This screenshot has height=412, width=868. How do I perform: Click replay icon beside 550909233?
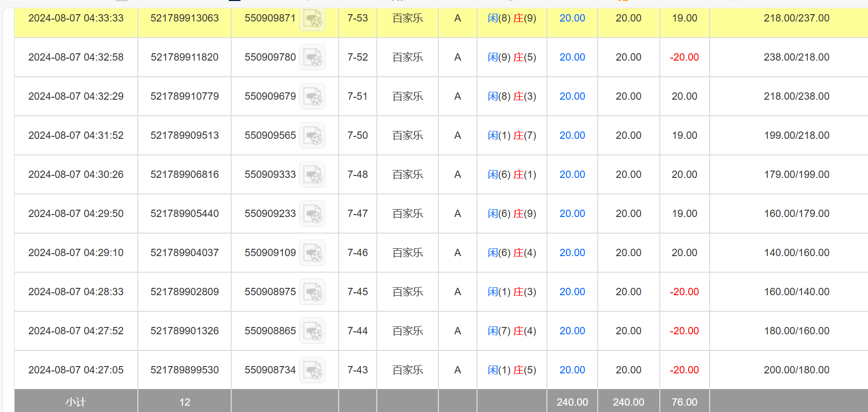[312, 214]
